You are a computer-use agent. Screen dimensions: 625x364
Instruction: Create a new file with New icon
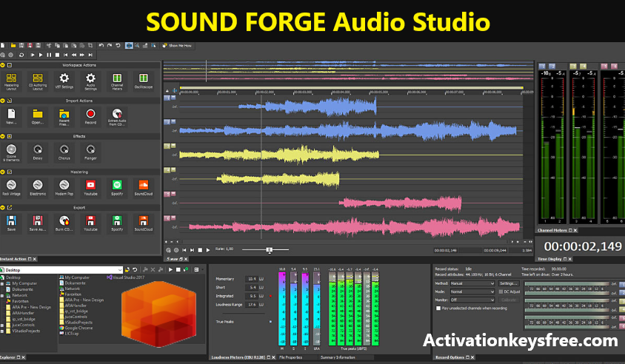11,116
